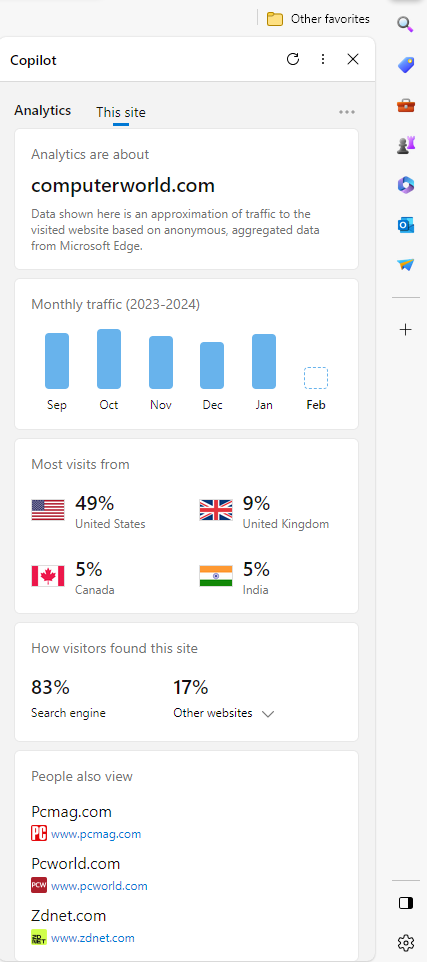Click the 9% United Kingdom figure
Screen dimensions: 427x962
[256, 503]
